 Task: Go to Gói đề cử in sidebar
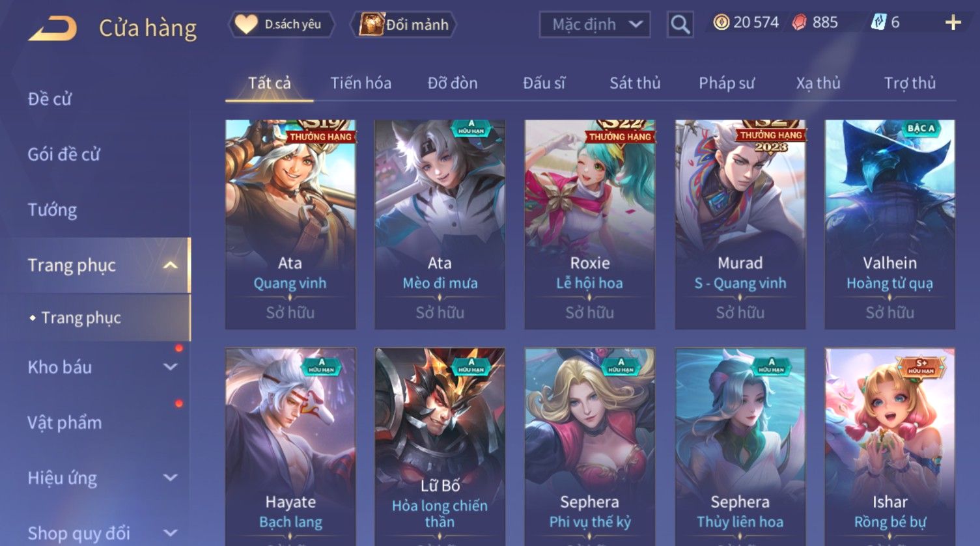pos(64,154)
